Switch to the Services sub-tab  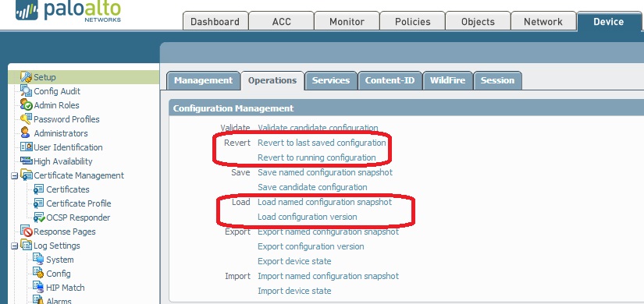331,80
